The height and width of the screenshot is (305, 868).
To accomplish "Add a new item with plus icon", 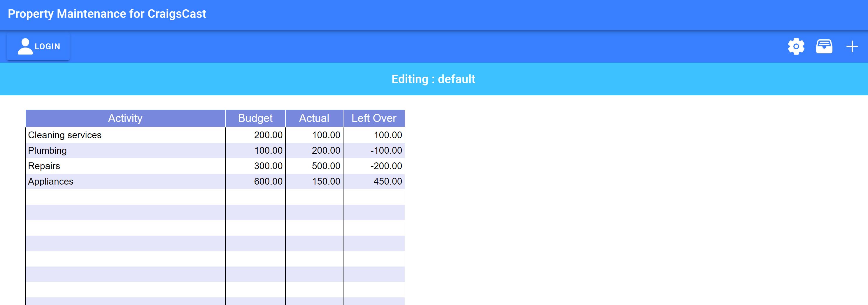I will [x=852, y=47].
